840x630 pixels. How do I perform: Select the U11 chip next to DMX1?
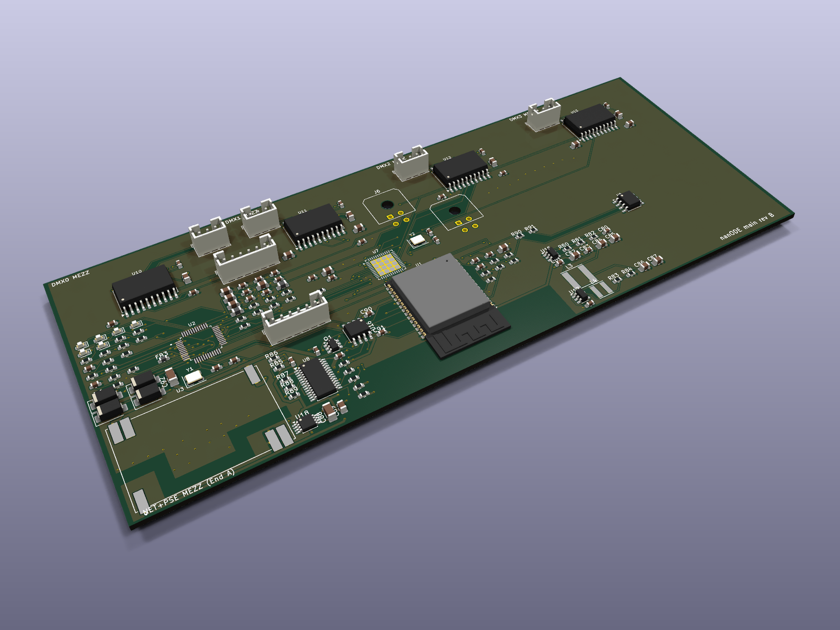pos(314,226)
